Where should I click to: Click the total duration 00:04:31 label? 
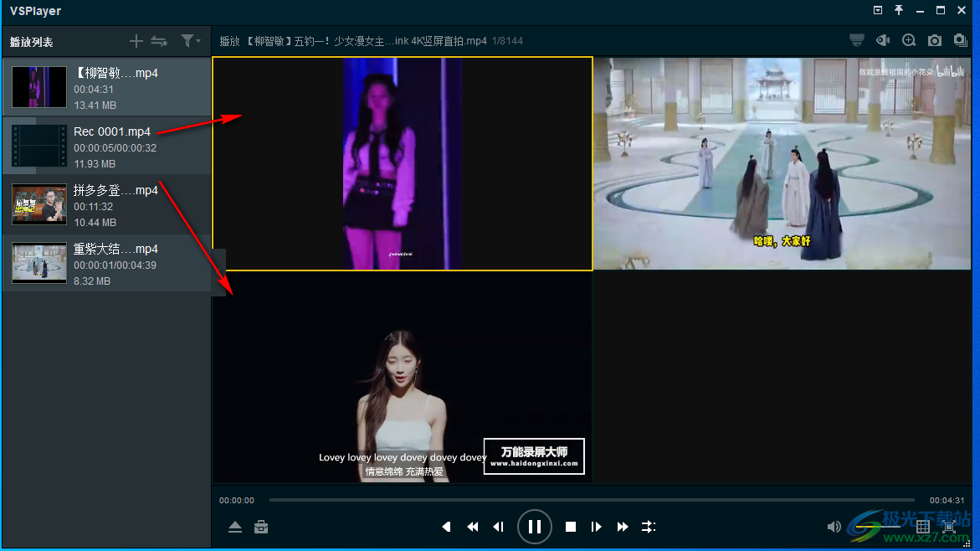(947, 501)
